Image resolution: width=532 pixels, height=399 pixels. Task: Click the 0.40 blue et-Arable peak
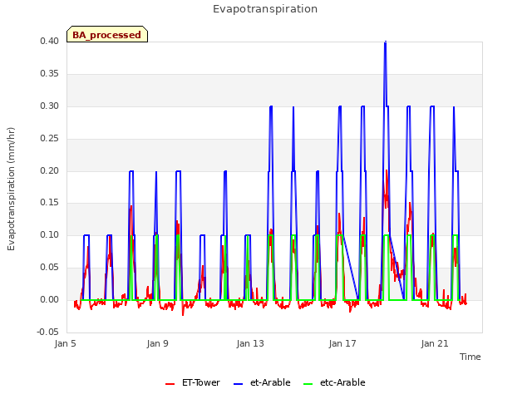coord(386,42)
